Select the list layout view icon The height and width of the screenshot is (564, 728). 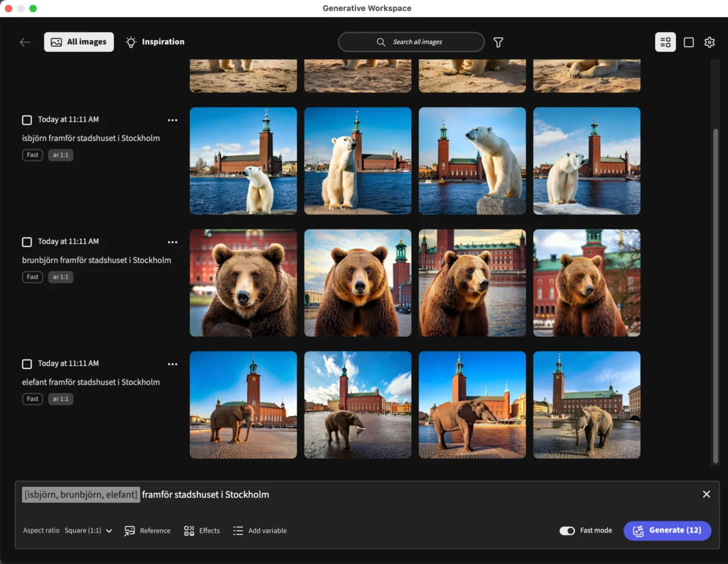[666, 42]
